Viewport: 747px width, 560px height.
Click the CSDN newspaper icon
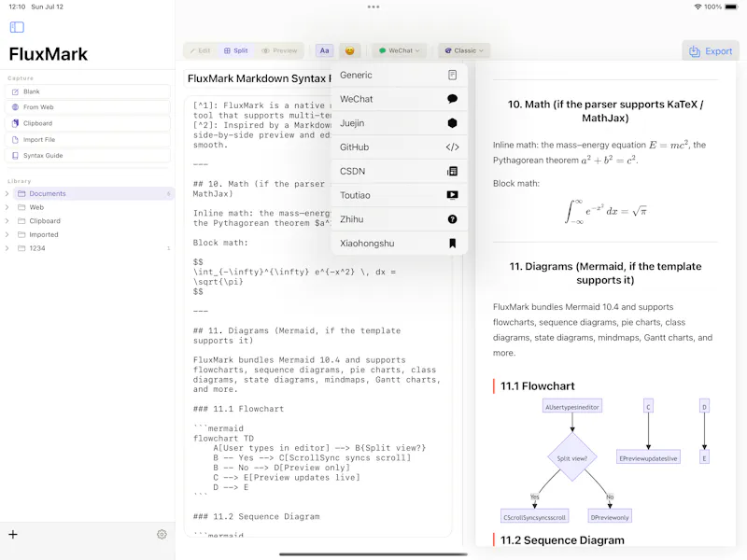coord(452,171)
